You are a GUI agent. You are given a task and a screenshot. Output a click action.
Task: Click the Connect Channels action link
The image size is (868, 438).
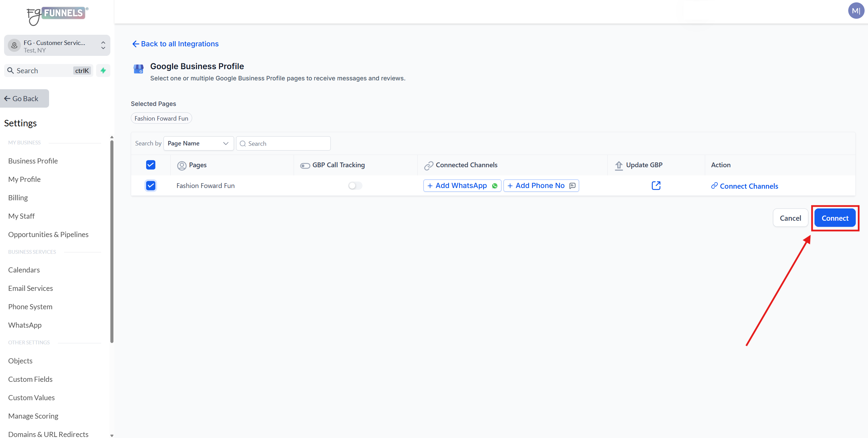coord(745,186)
